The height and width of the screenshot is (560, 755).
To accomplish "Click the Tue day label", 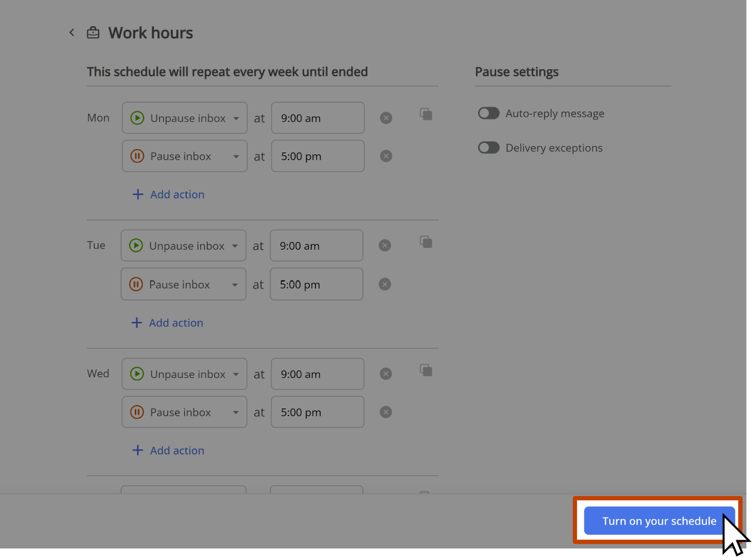I will 96,245.
